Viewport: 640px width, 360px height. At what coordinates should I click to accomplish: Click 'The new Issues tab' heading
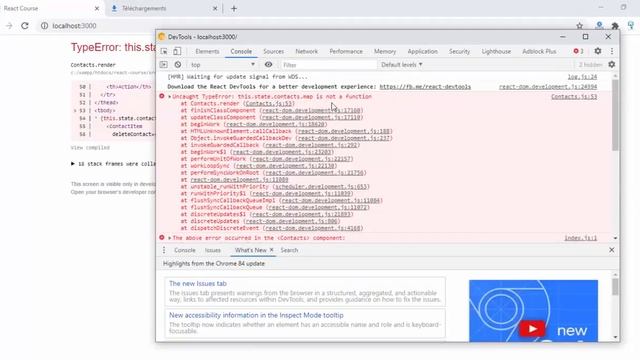point(198,283)
